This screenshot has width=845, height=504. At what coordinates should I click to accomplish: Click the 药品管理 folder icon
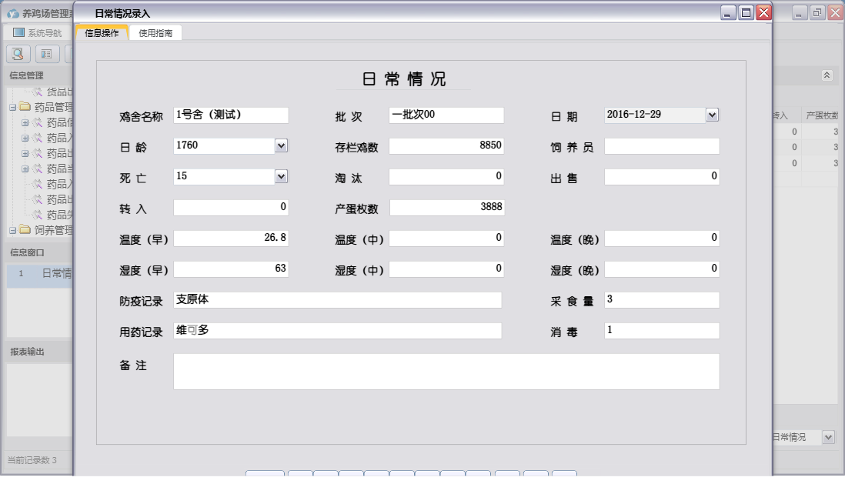[x=23, y=108]
